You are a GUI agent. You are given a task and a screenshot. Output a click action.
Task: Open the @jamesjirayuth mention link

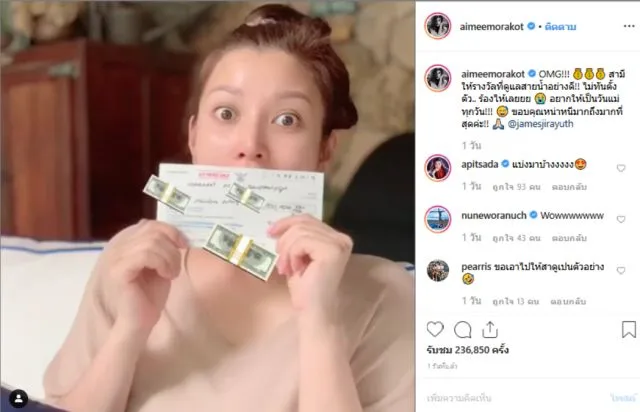(x=540, y=124)
